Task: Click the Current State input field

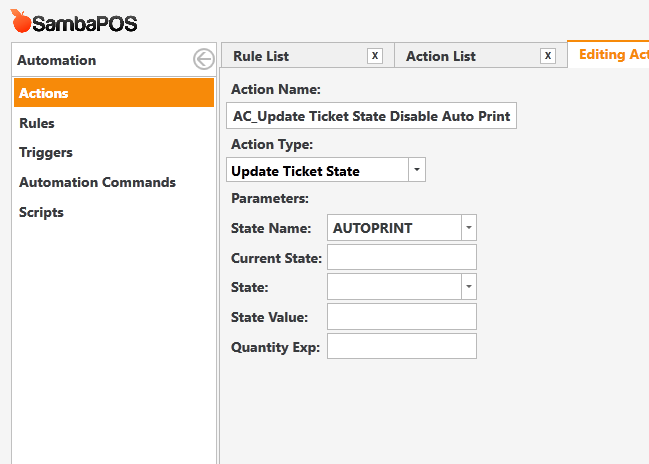Action: [402, 257]
